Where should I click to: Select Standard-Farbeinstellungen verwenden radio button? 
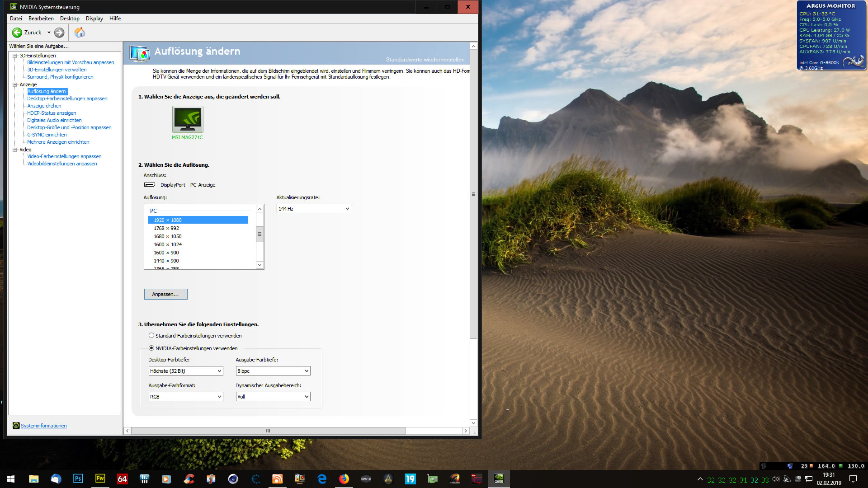tap(151, 336)
